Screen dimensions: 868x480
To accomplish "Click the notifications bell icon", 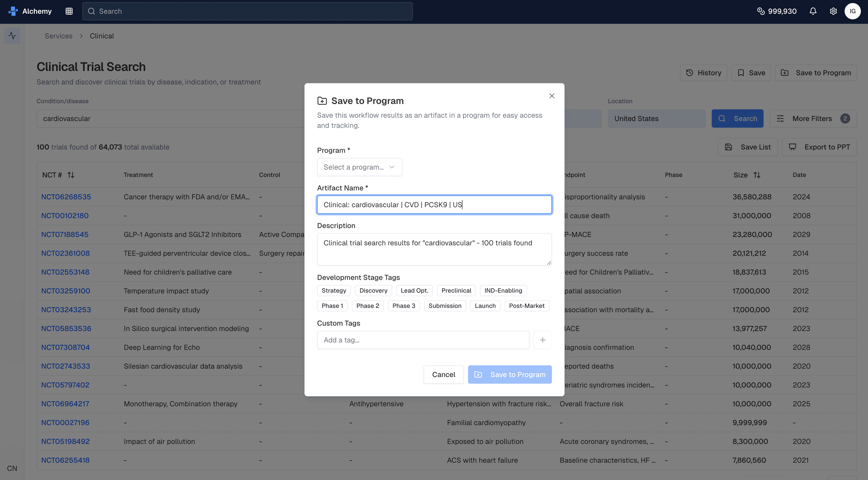I will pos(813,11).
